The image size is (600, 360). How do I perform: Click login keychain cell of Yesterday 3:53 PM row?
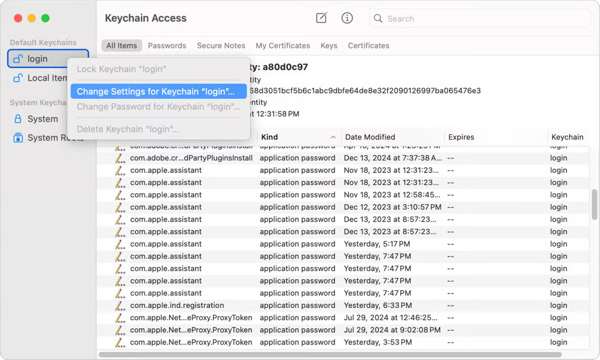pyautogui.click(x=559, y=342)
